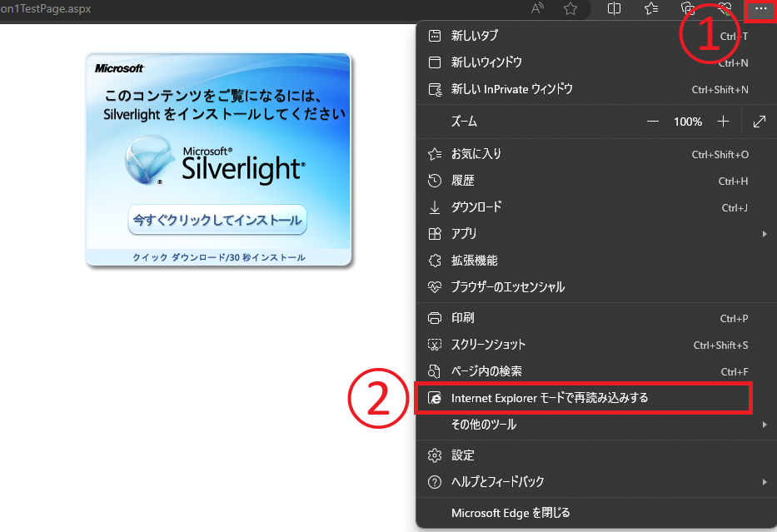The height and width of the screenshot is (532, 777).
Task: Click the Silverlight install button
Action: [218, 219]
